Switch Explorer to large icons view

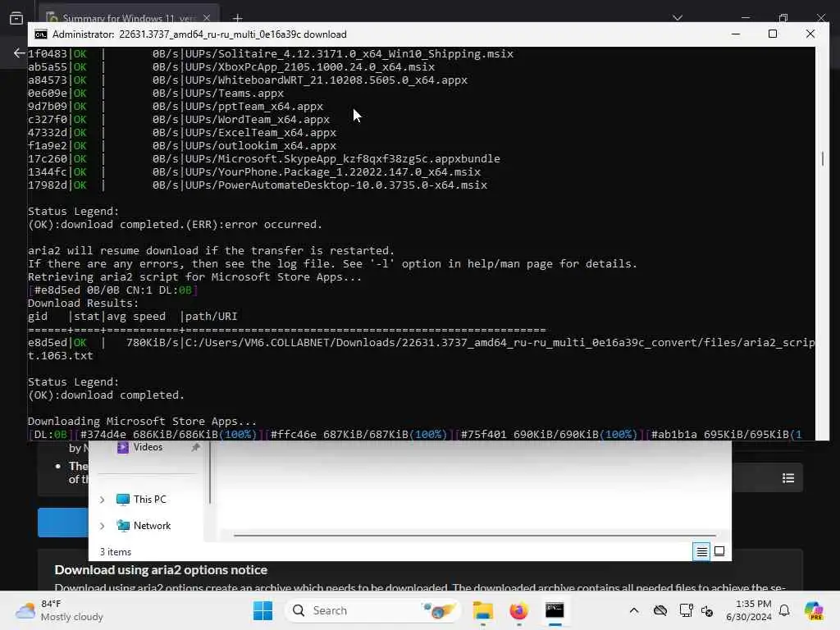(x=719, y=551)
